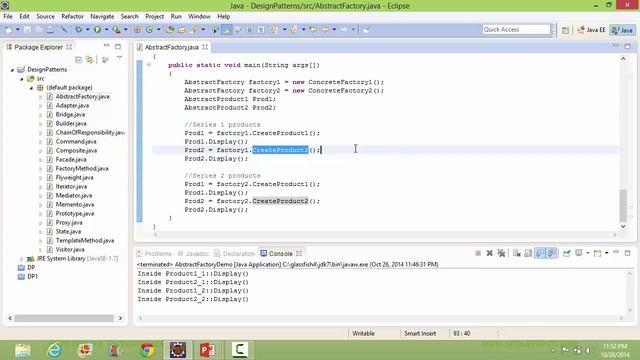640x360 pixels.
Task: Click the Package Explorer horizontal scrollbar
Action: pyautogui.click(x=64, y=318)
